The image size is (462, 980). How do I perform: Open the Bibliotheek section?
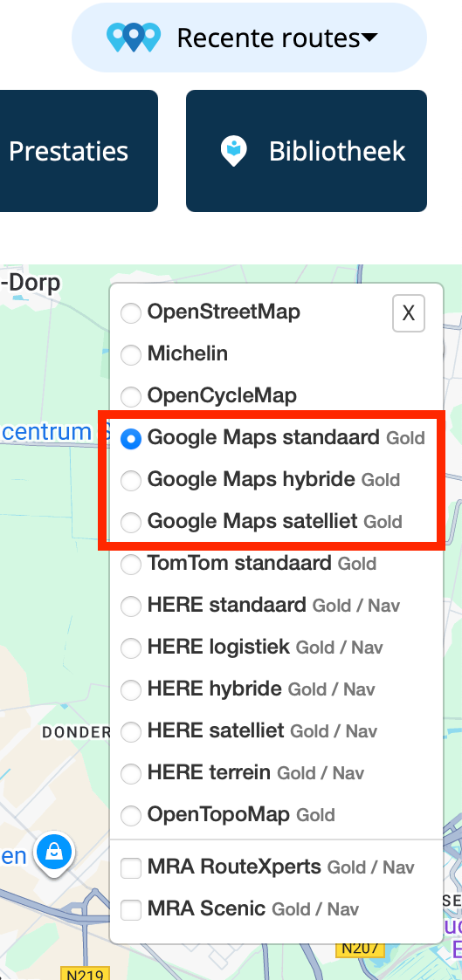point(307,151)
